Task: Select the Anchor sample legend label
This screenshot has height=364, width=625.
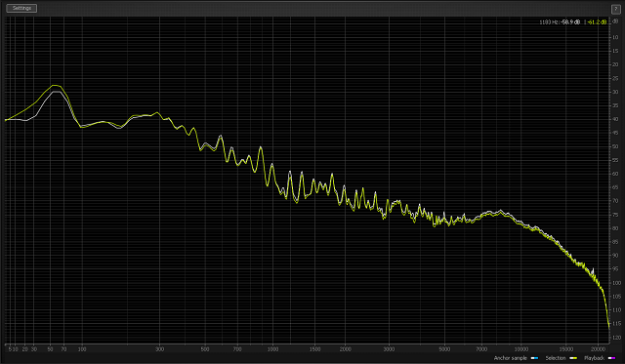Action: click(x=510, y=358)
